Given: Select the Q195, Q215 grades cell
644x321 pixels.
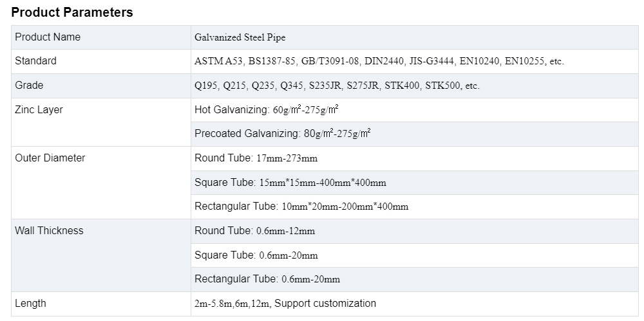Looking at the screenshot, I should click(x=337, y=86).
